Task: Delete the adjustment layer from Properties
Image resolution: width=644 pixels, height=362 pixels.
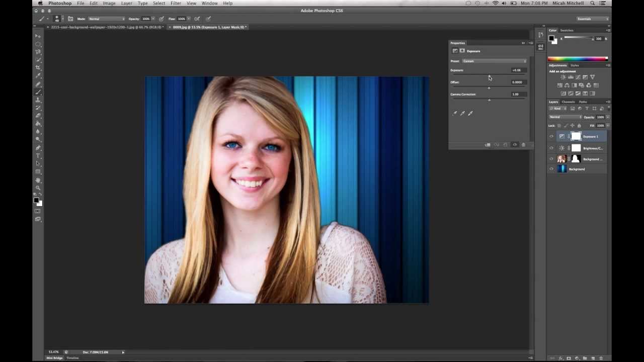Action: pyautogui.click(x=523, y=145)
